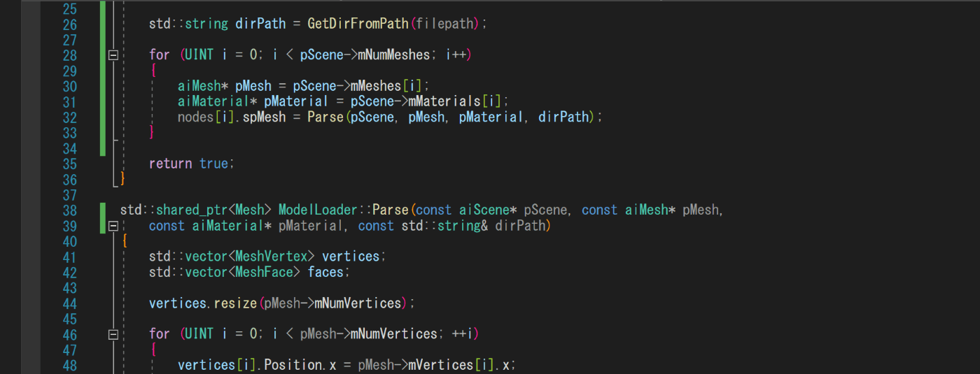Click MeshFace on line 42
This screenshot has height=374, width=980.
[x=264, y=272]
